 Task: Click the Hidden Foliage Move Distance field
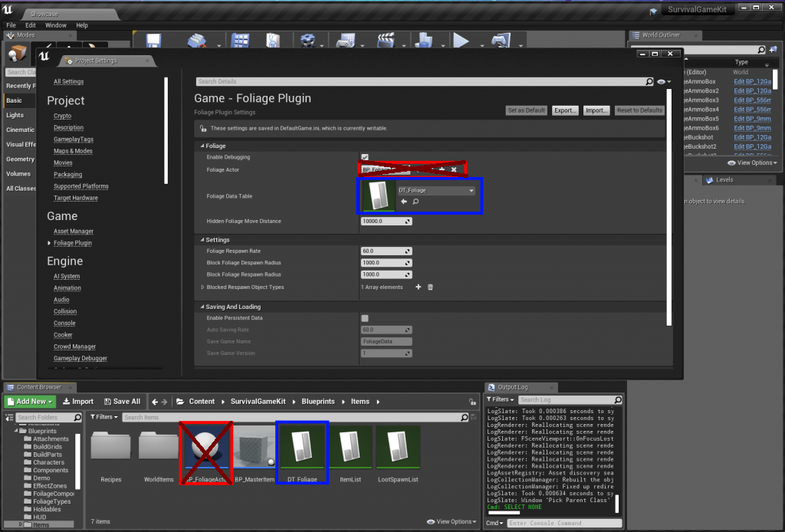(386, 222)
